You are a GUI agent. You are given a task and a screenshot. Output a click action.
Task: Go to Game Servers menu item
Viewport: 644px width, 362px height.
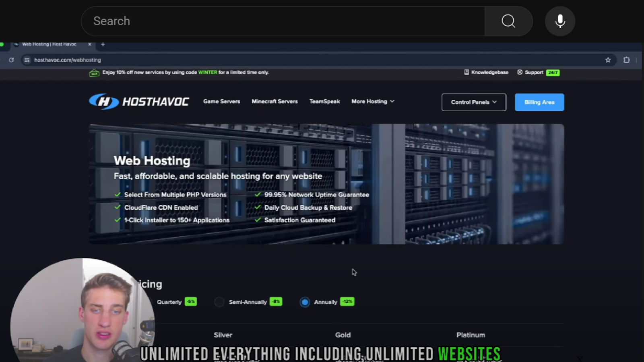tap(221, 101)
